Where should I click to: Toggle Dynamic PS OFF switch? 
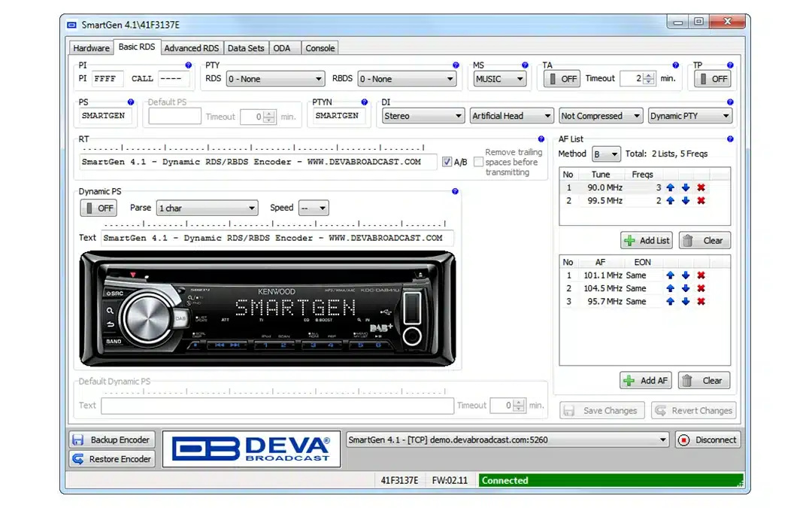click(98, 208)
